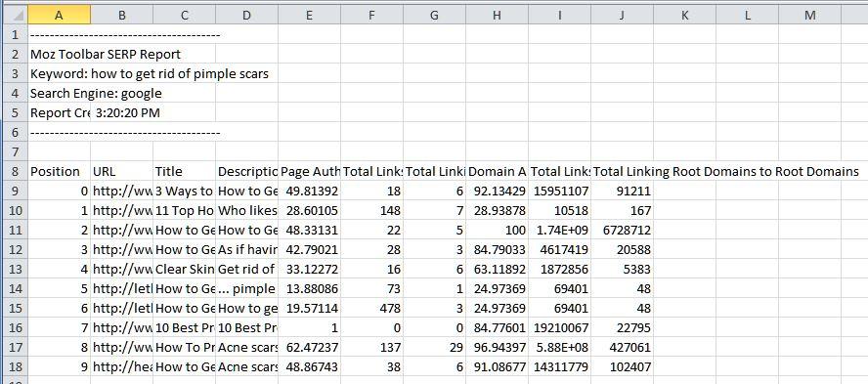Click the '11 Top Ho' title cell

[185, 211]
